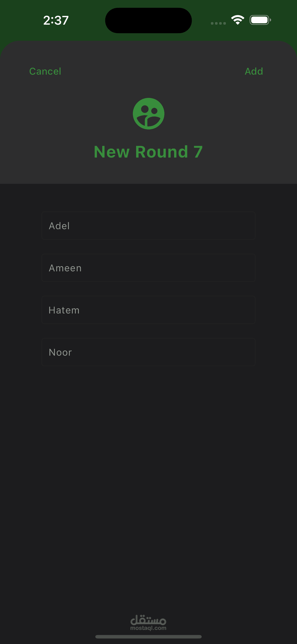
Task: Tap the Dynamic Island at top
Action: (x=148, y=20)
